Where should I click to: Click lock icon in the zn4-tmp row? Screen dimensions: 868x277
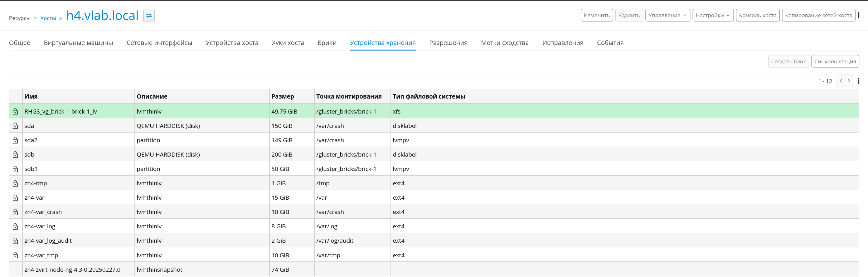click(16, 183)
